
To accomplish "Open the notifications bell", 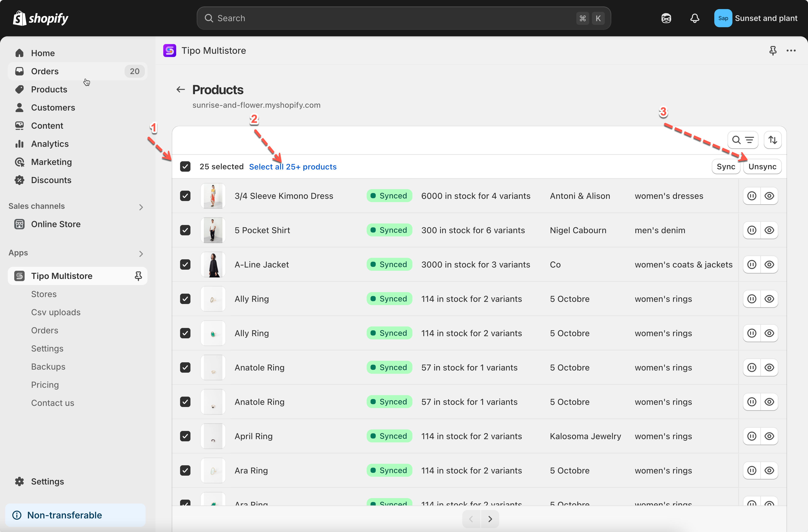I will (695, 18).
